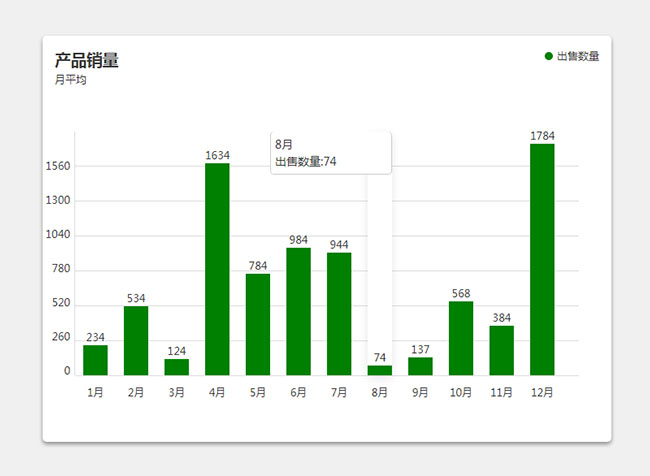
Task: Click the 月平均 subtitle text
Action: tap(71, 80)
